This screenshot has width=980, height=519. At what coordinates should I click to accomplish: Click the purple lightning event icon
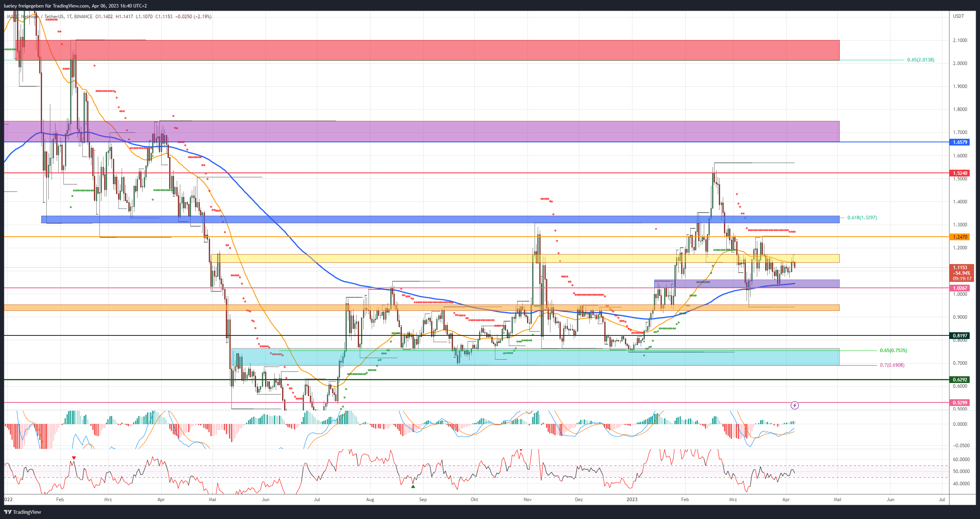click(795, 405)
